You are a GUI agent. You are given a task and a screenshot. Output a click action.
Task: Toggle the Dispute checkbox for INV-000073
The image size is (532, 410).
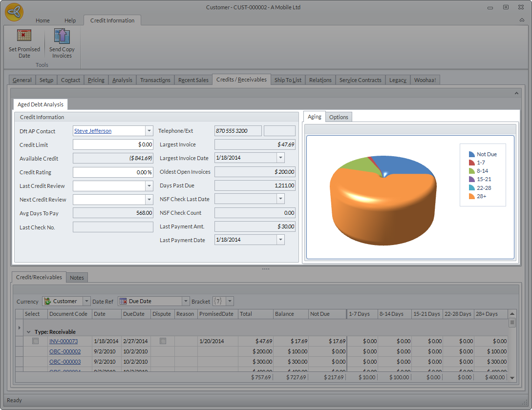point(163,341)
